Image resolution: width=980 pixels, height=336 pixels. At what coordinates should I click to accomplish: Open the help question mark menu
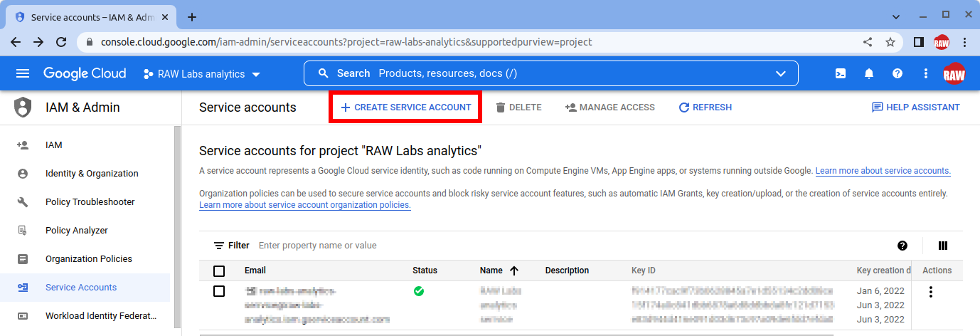pyautogui.click(x=898, y=73)
